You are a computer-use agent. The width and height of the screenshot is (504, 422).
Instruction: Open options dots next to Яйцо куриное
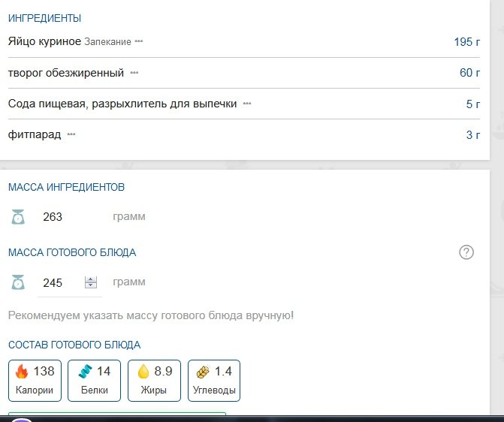pos(139,41)
